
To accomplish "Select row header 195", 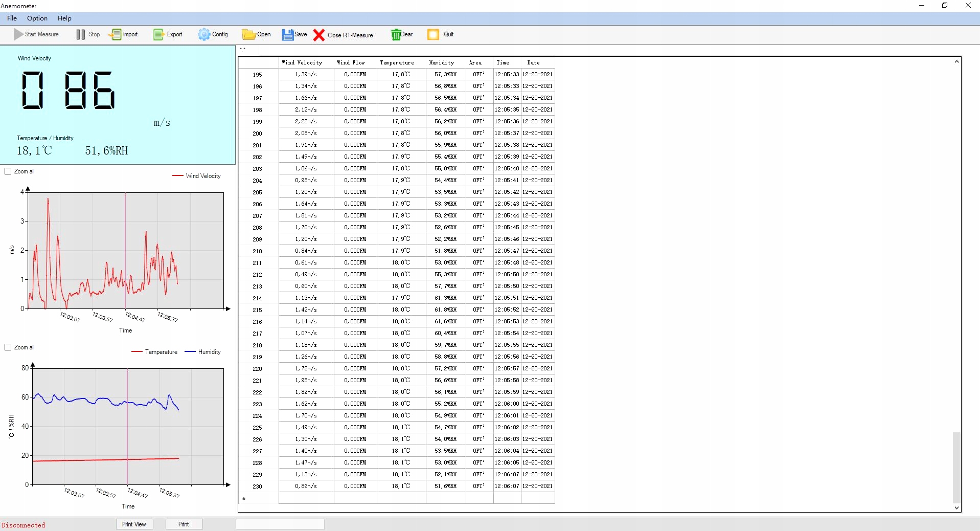I will point(259,75).
